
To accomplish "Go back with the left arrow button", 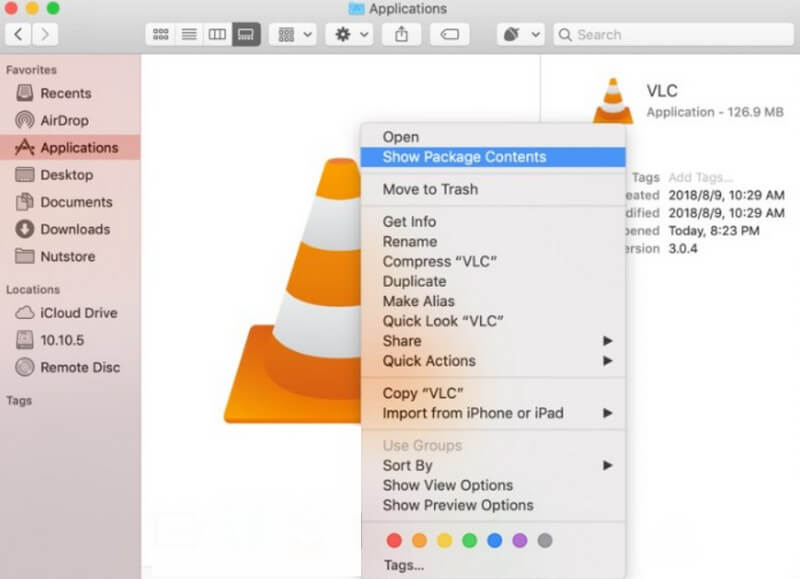I will click(x=19, y=34).
